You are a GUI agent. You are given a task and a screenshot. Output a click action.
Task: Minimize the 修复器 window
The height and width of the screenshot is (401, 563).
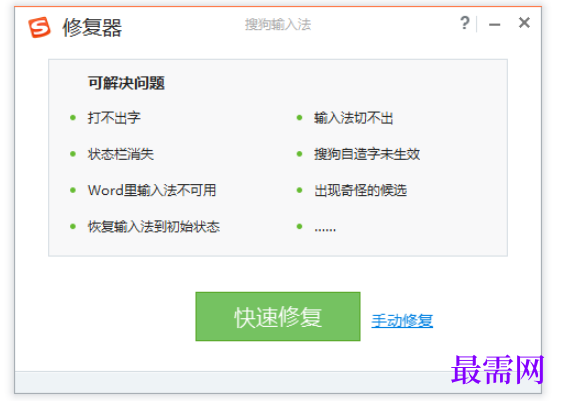(494, 24)
